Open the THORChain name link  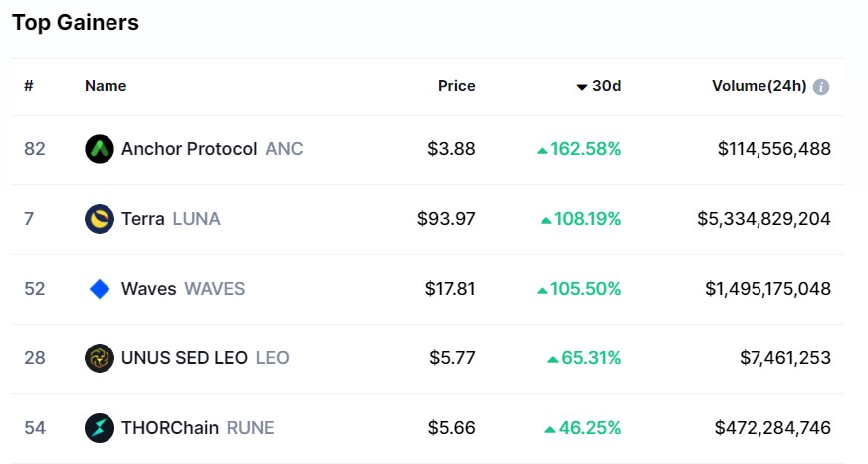pos(170,428)
